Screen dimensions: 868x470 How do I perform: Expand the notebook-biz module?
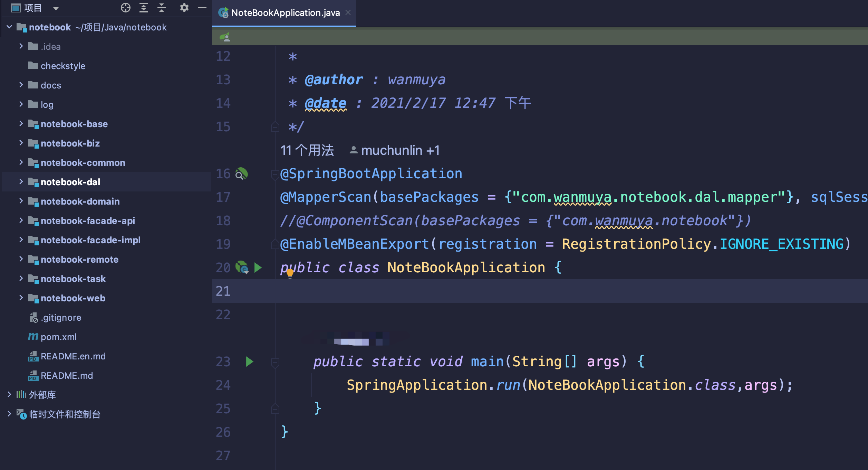pyautogui.click(x=21, y=143)
